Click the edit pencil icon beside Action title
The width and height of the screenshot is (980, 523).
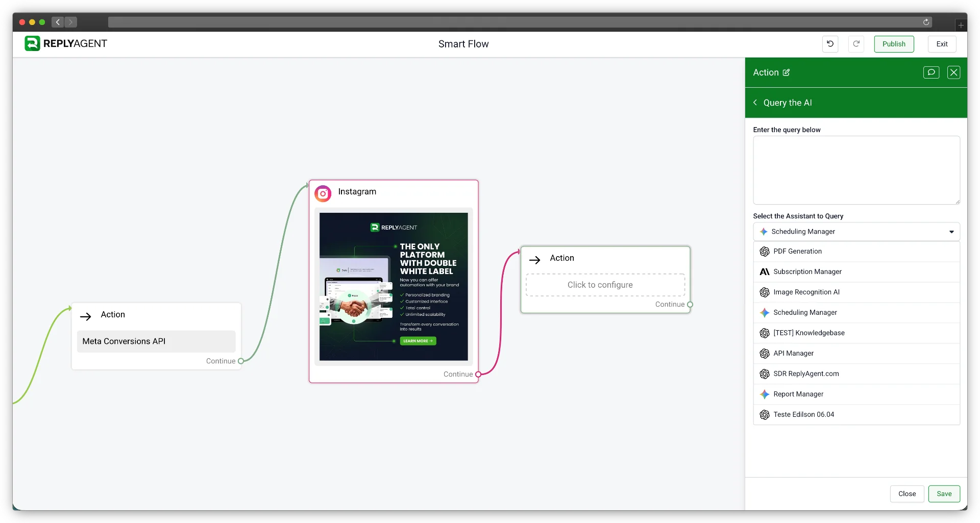(x=786, y=72)
